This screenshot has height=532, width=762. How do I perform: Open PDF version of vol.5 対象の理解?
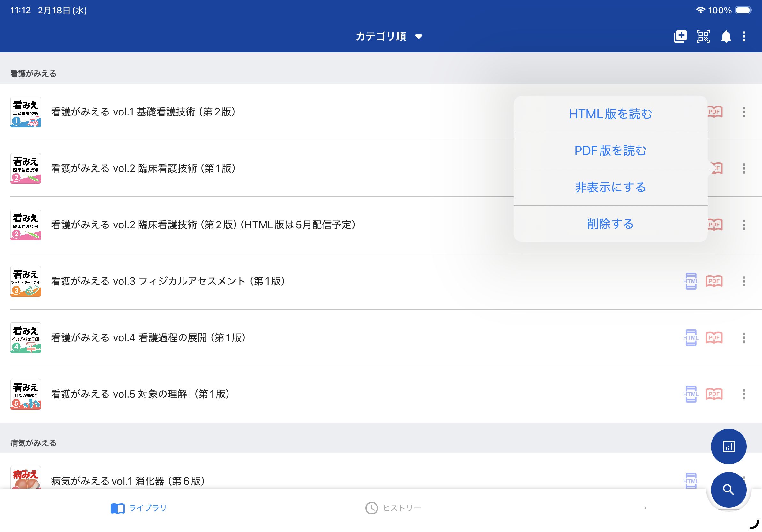(x=714, y=394)
